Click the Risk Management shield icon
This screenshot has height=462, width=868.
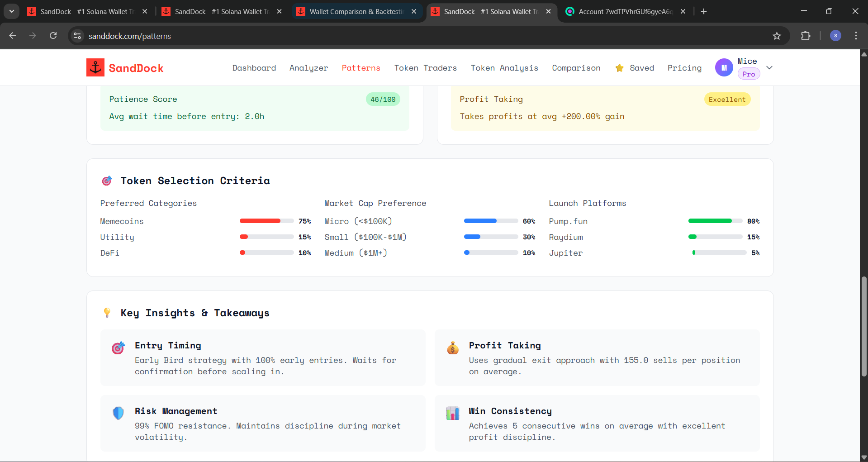click(118, 413)
